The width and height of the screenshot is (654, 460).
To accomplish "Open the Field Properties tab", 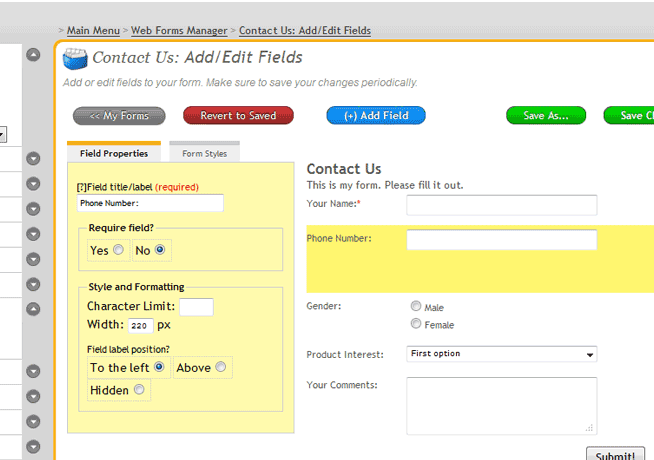I will [114, 154].
